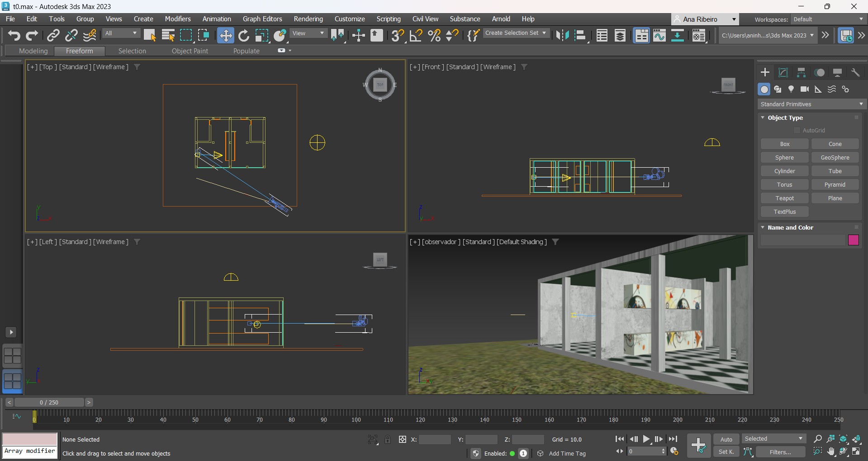The image size is (868, 461).
Task: Switch to Lights category icon
Action: pyautogui.click(x=791, y=89)
